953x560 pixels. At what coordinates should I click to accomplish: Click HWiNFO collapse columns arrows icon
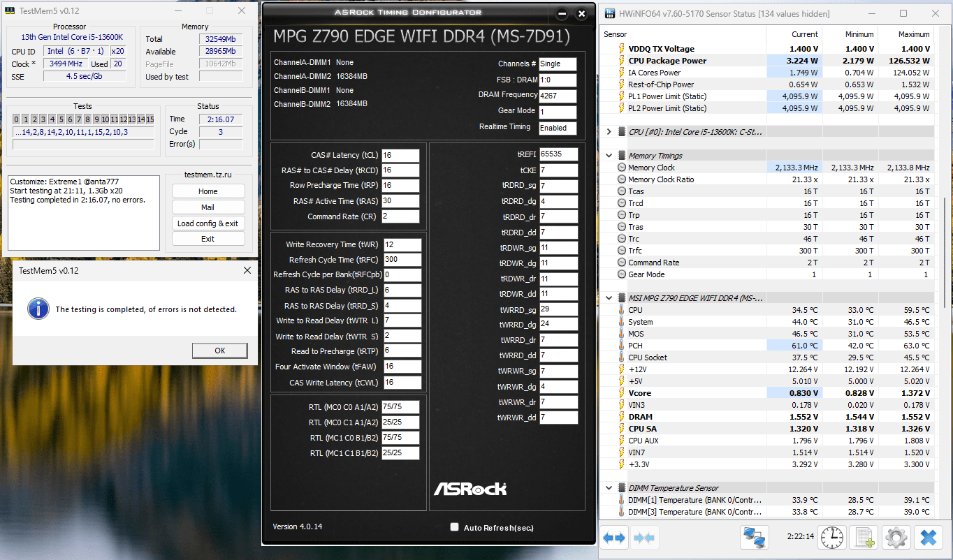644,538
